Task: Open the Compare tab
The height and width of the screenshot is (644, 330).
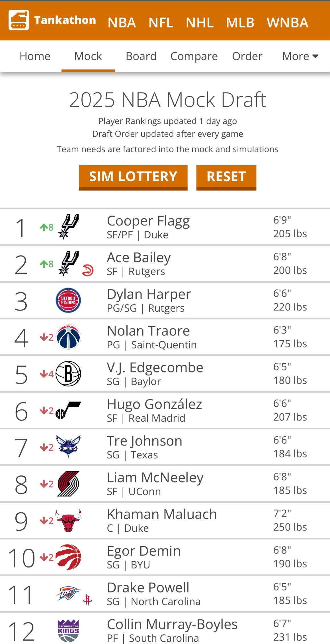Action: click(x=194, y=56)
